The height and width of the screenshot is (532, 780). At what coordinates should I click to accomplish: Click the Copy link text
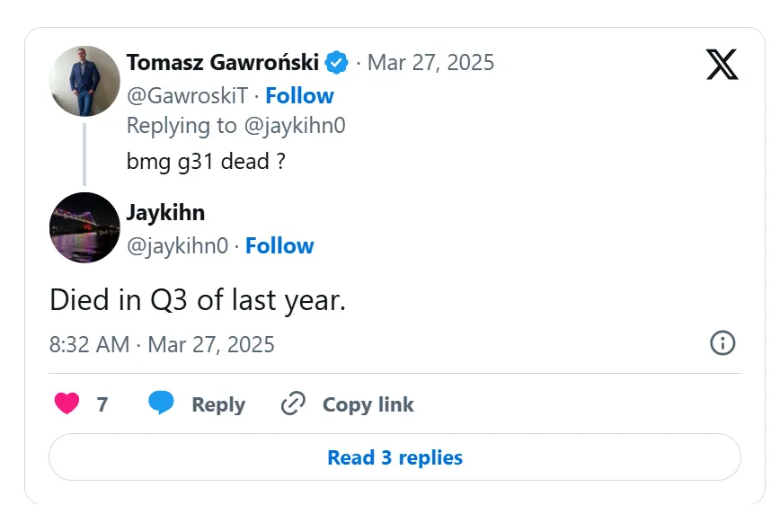coord(368,404)
